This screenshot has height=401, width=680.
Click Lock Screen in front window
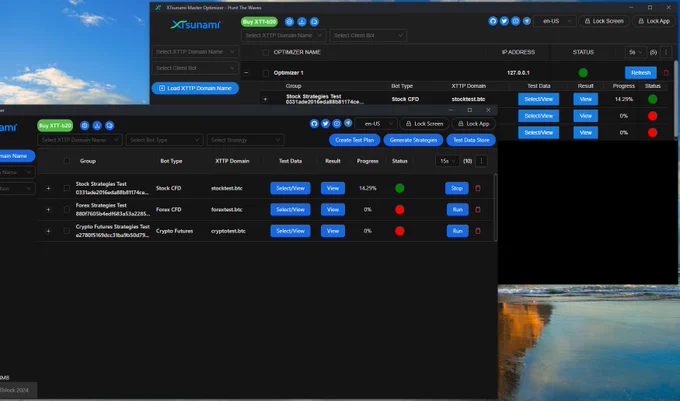[x=424, y=124]
